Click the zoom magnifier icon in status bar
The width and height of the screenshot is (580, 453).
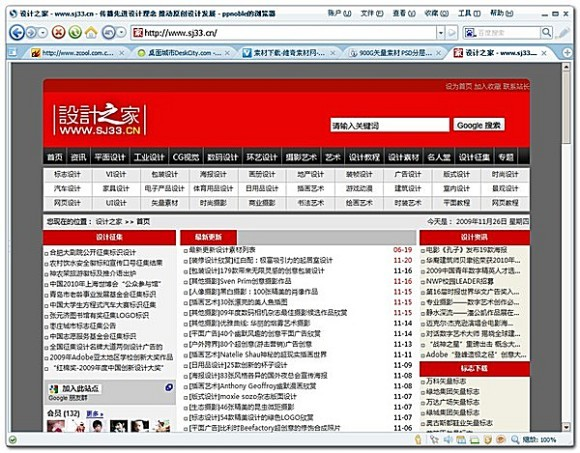pyautogui.click(x=515, y=439)
